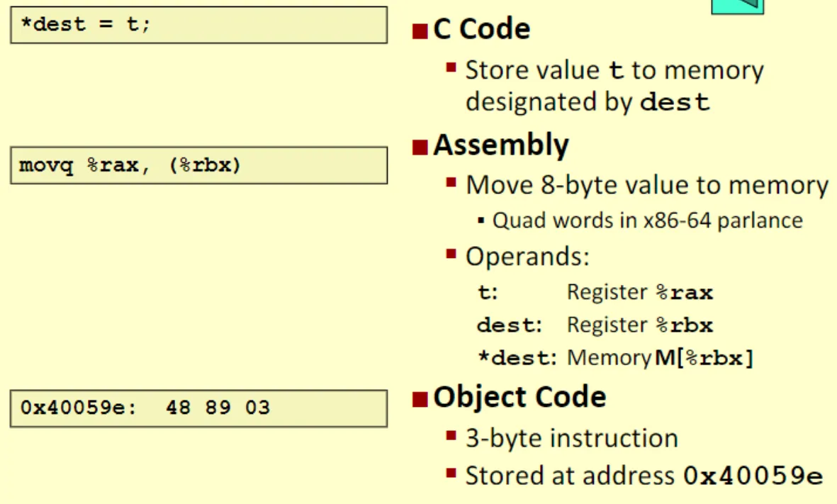
Task: Click the 'C Code' heading
Action: tap(481, 29)
